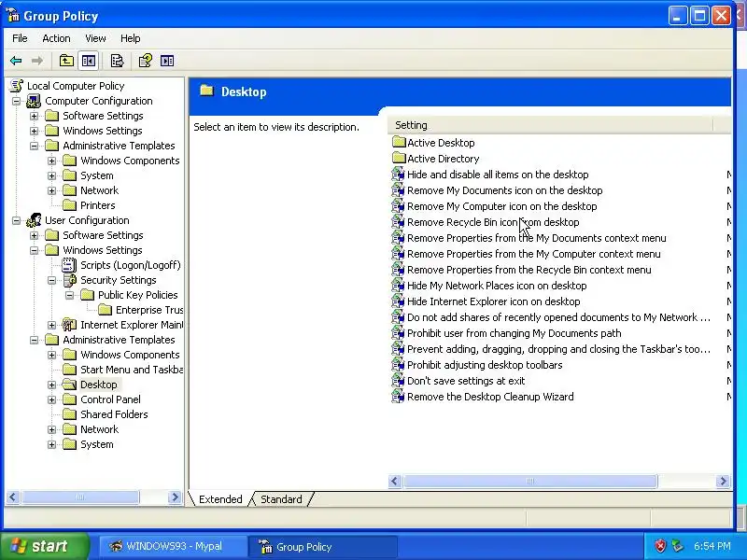Screen dimensions: 747x560
Task: Select 'Hide My Network Places icon on desktop'
Action: (497, 286)
